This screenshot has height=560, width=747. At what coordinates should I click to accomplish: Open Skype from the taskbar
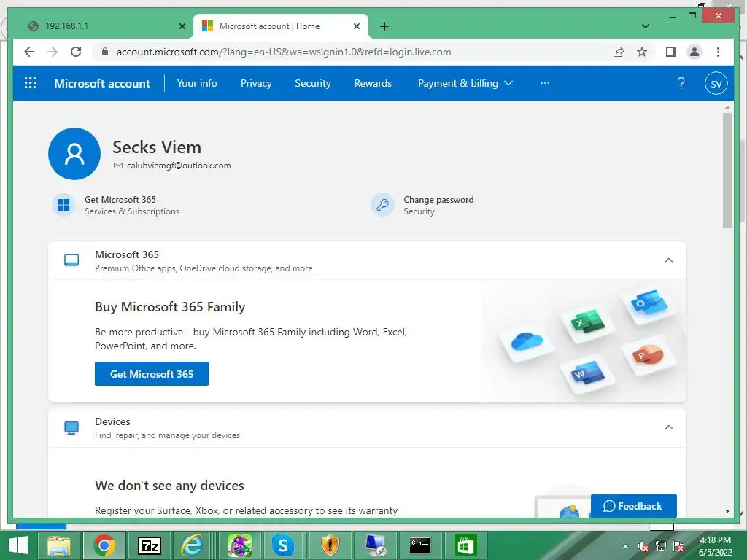[282, 545]
